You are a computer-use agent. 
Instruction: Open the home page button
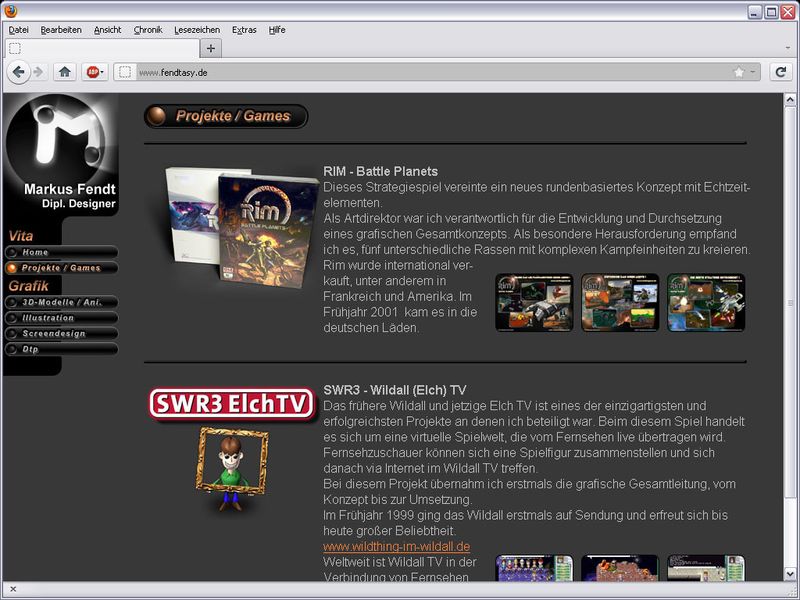64,72
